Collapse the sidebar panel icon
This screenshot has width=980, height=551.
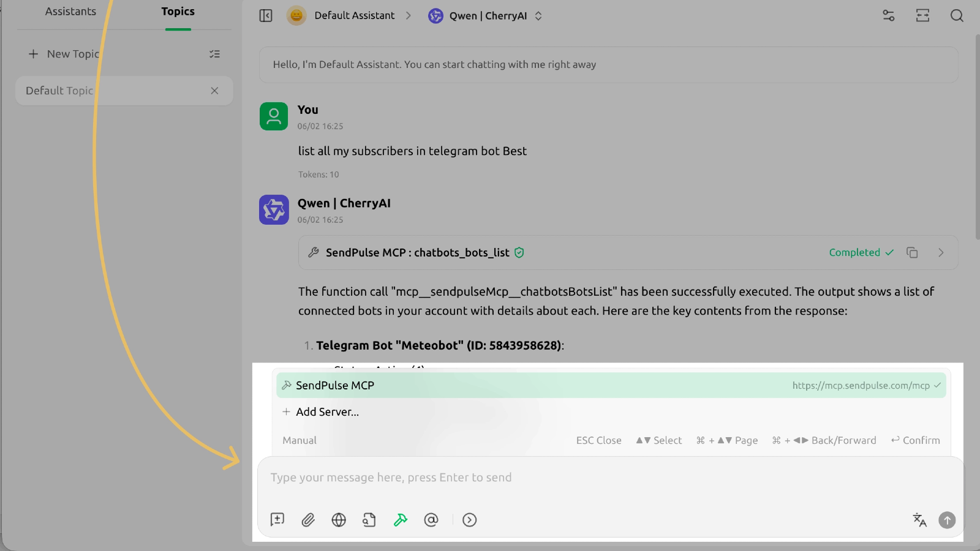[x=266, y=16]
